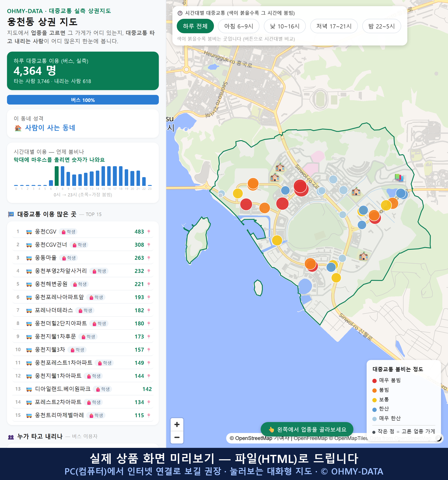448x480 pixels.
Task: Click the bus icon for 웅천해변공원
Action: pyautogui.click(x=29, y=285)
